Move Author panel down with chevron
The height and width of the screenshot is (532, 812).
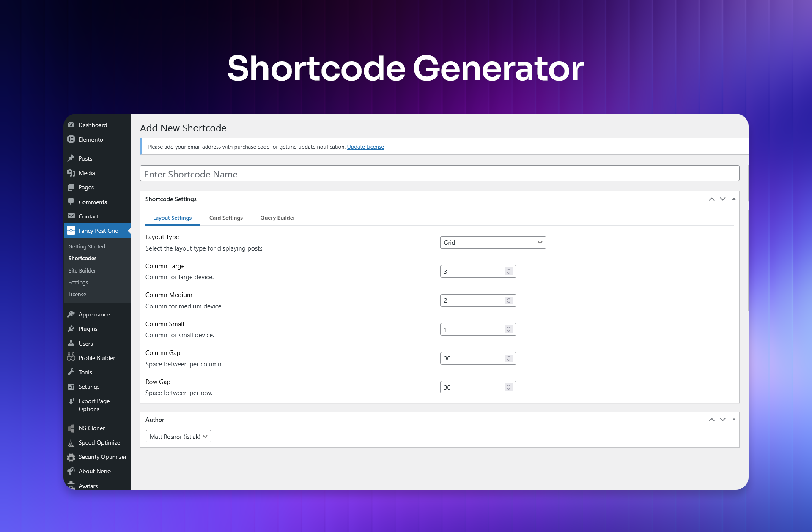(723, 420)
